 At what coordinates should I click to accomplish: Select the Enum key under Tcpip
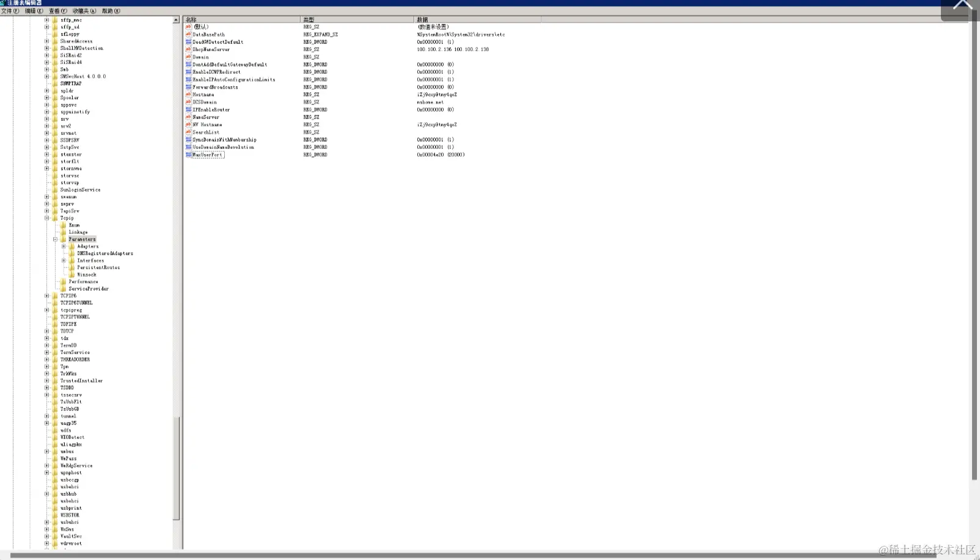(x=74, y=225)
